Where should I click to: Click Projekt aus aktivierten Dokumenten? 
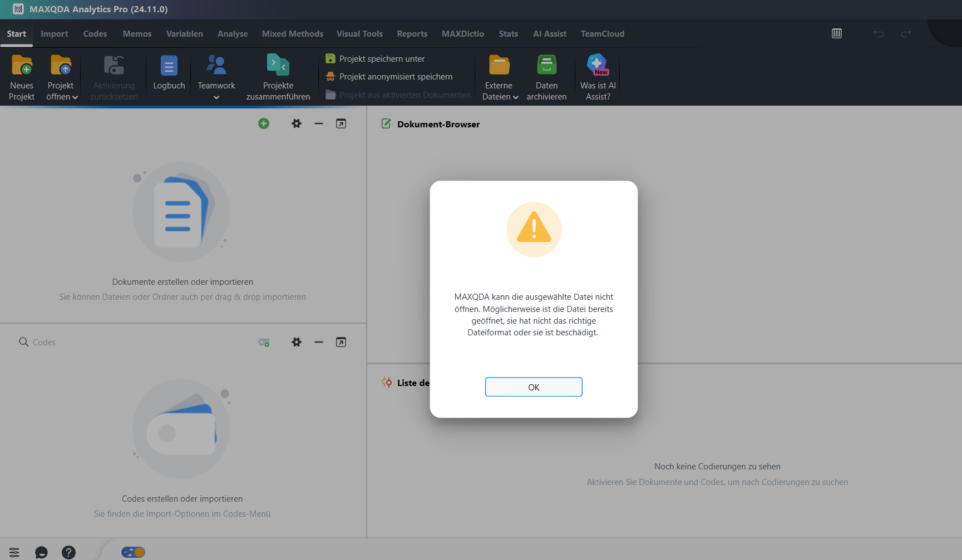[x=398, y=95]
